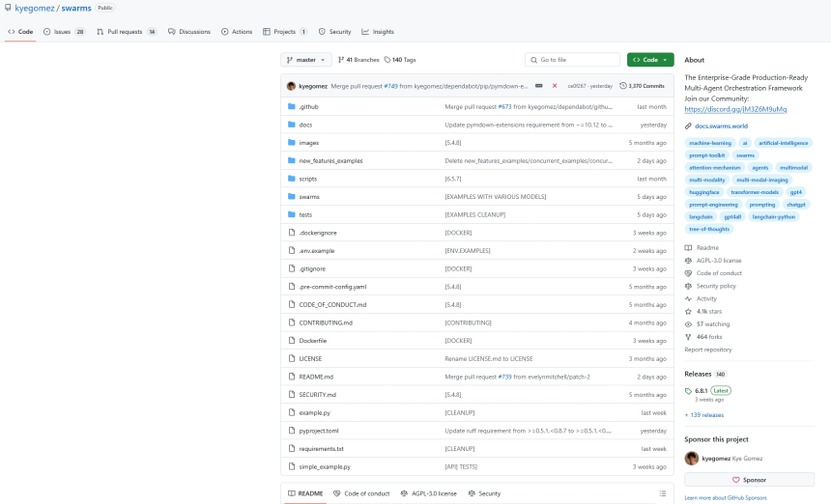Image resolution: width=831 pixels, height=504 pixels.
Task: Open Readme link in About sidebar
Action: pyautogui.click(x=707, y=248)
